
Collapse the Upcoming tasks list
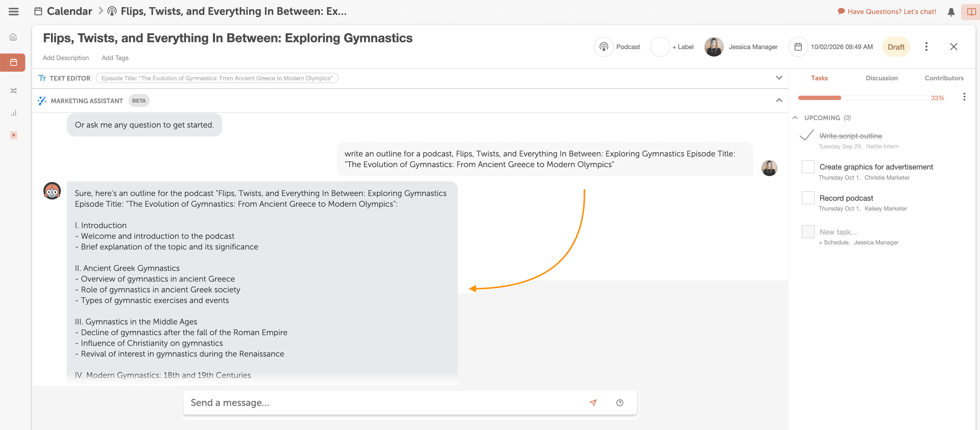coord(795,118)
